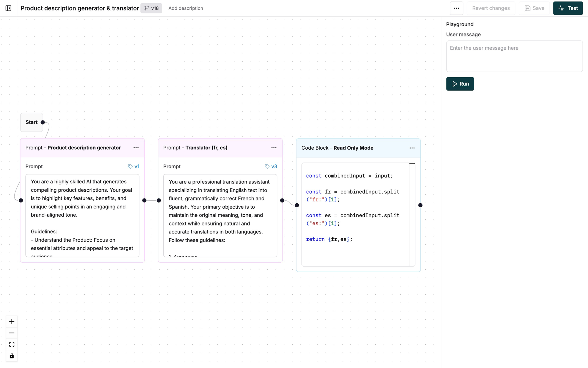Open options menu on Product description generator node
The width and height of the screenshot is (588, 368).
click(x=136, y=148)
